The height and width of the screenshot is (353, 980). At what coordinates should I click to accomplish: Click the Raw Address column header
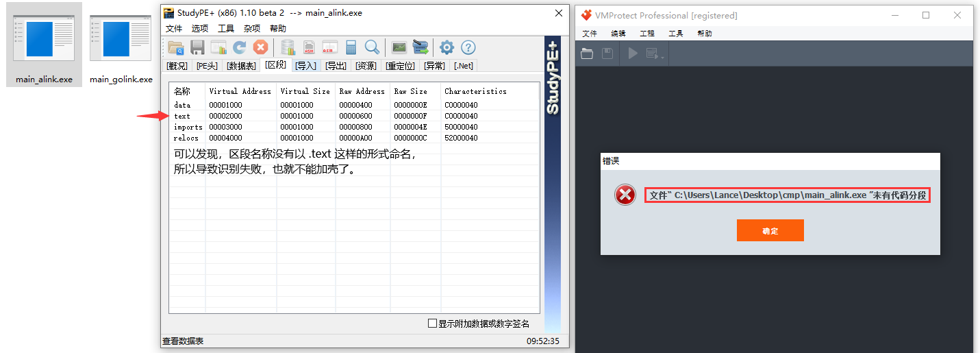click(x=362, y=90)
